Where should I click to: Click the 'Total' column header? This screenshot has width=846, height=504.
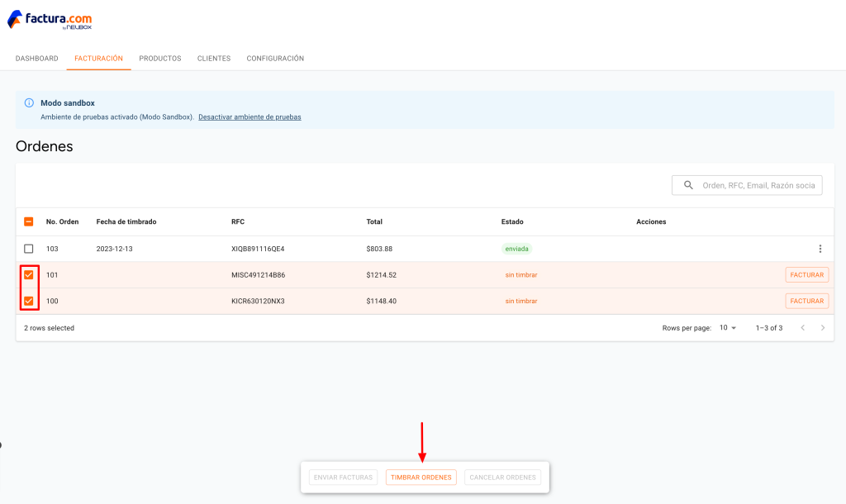coord(374,221)
